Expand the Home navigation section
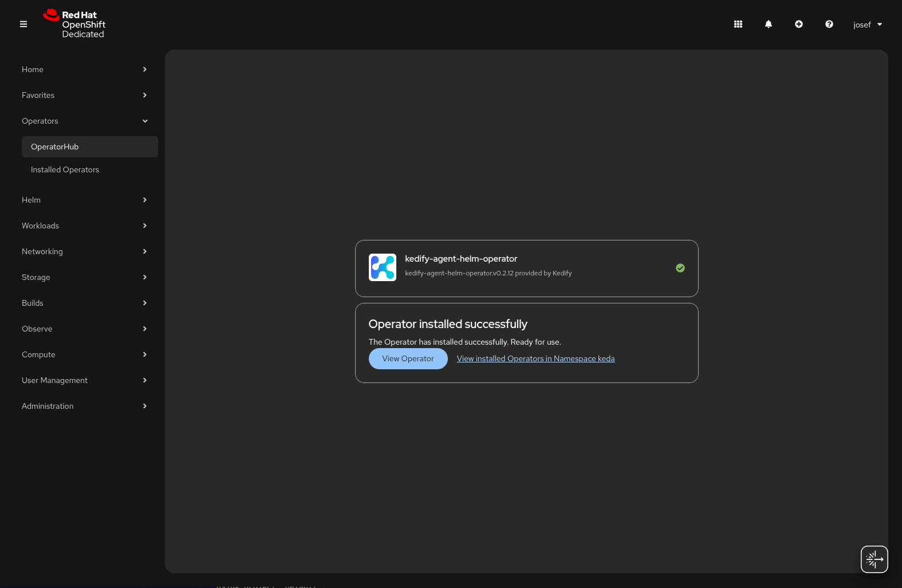902x588 pixels. click(x=84, y=69)
